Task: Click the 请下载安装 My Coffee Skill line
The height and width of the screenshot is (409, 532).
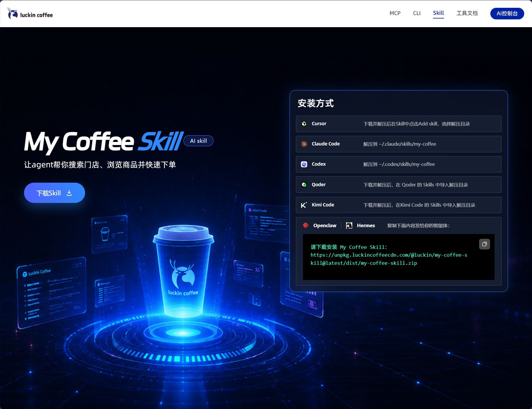Action: pos(349,247)
